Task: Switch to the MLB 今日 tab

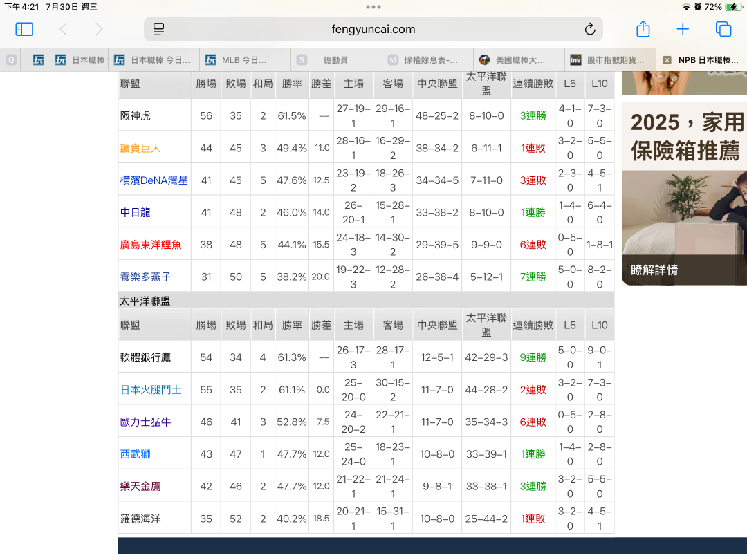Action: 244,60
